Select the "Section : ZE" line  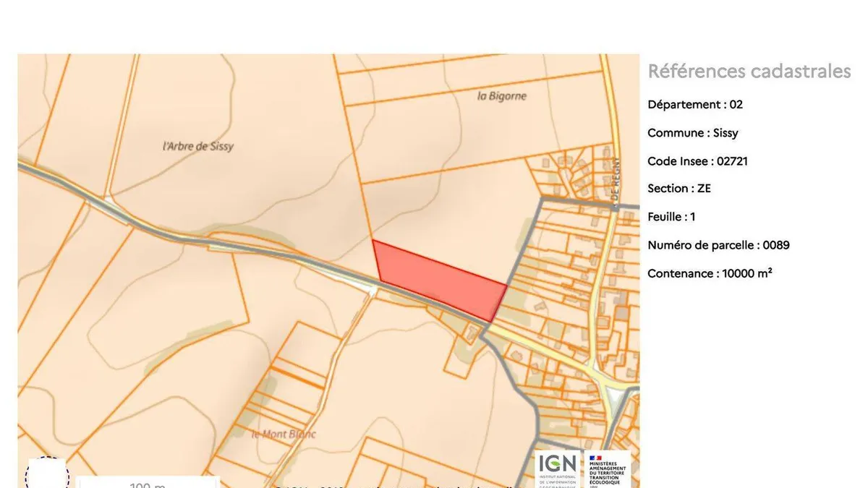pos(679,189)
